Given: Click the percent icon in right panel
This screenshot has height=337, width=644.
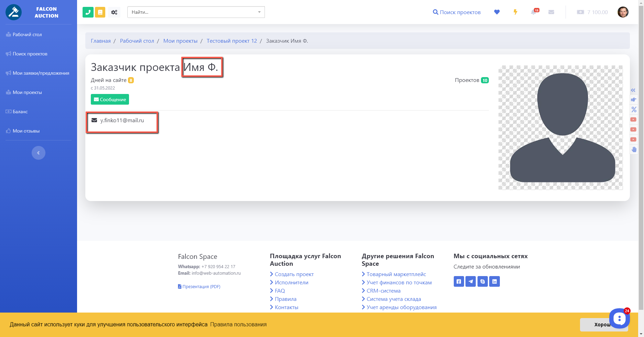Looking at the screenshot, I should pos(634,110).
